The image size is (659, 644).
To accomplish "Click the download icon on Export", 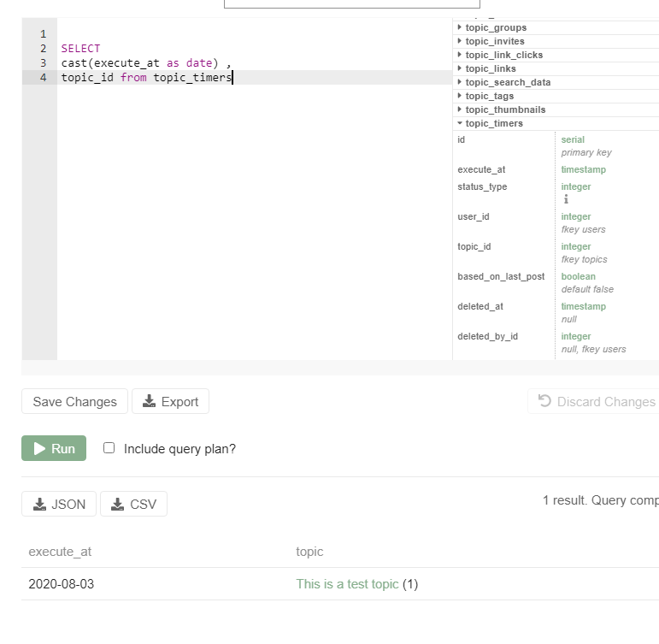I will pos(149,401).
